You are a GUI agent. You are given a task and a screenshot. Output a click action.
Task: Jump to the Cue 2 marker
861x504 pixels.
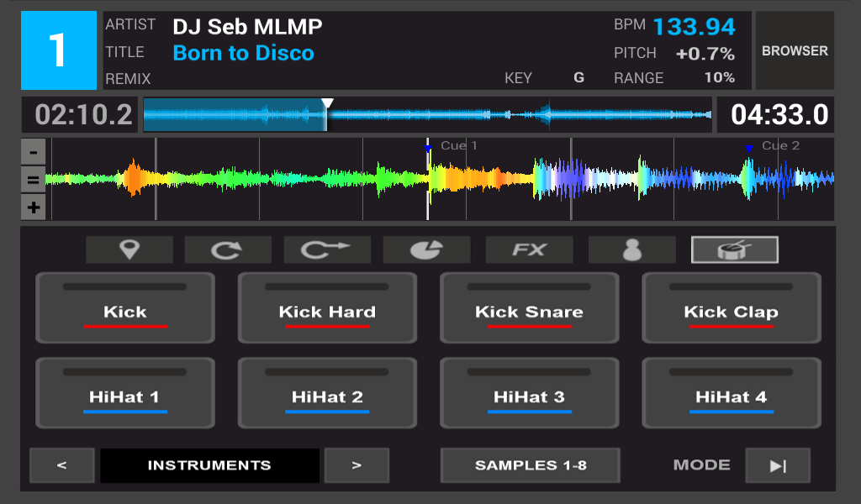coord(748,149)
